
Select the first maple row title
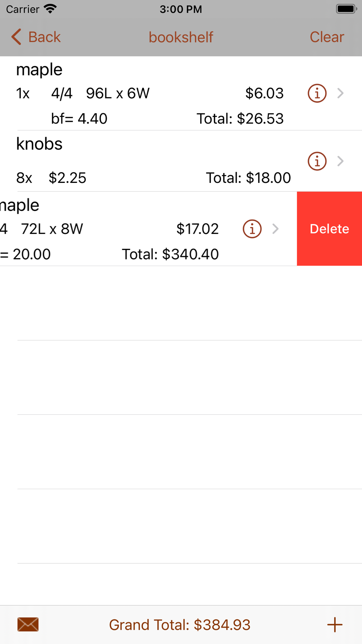coord(39,70)
